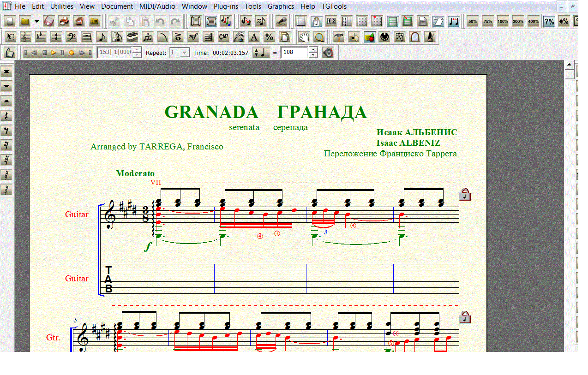Open the Repeat tool
Screen dimensions: 588x375
[x=208, y=37]
